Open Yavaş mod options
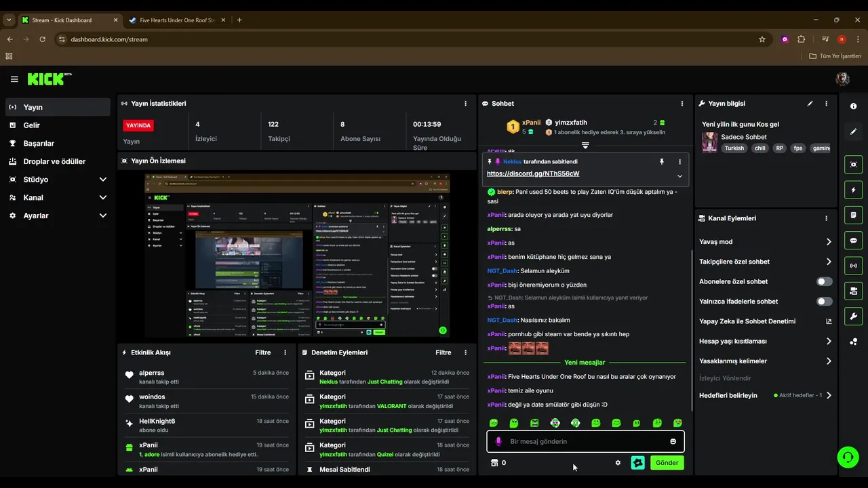The image size is (868, 488). (766, 242)
